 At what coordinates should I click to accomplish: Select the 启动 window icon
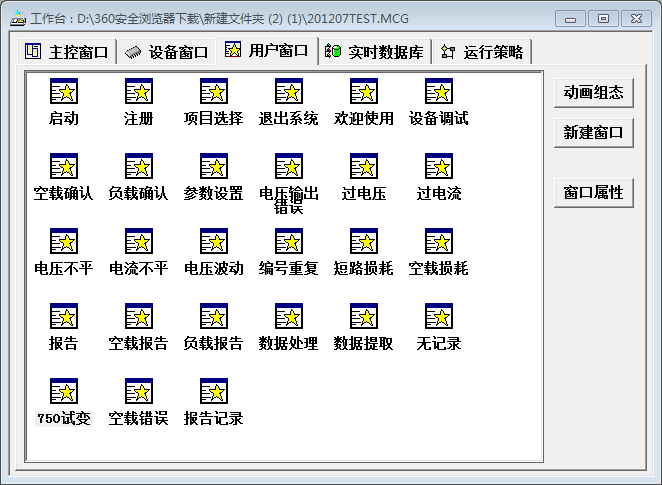(x=64, y=92)
